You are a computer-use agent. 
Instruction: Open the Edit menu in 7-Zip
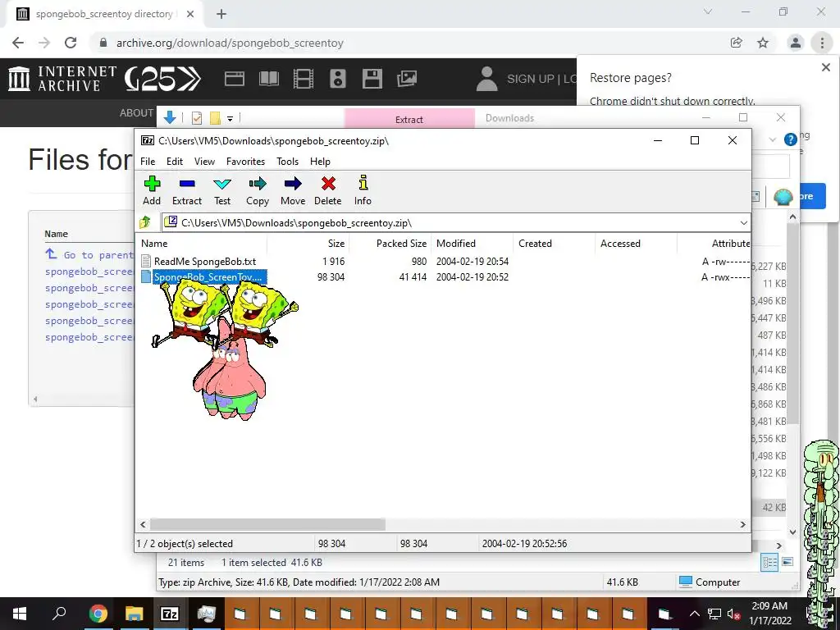(175, 162)
